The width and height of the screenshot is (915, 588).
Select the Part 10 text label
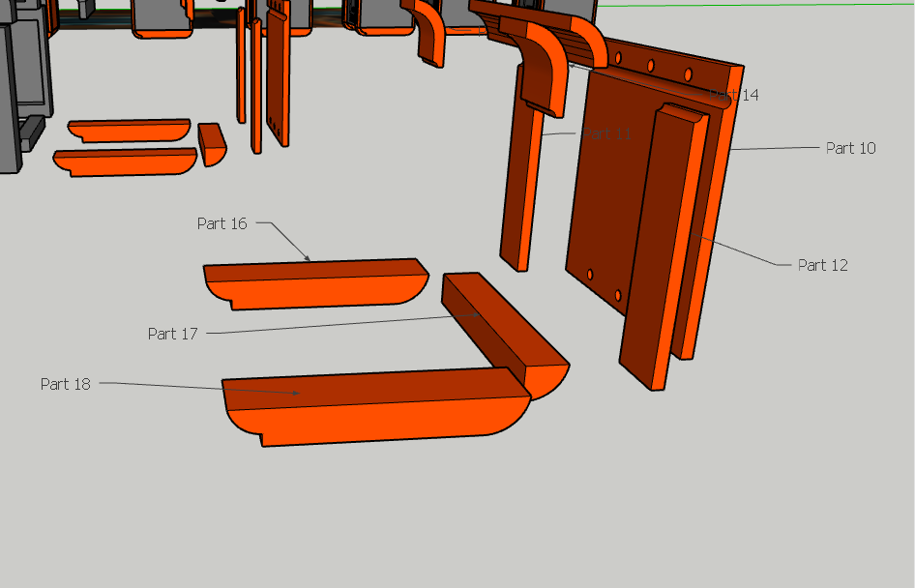pyautogui.click(x=849, y=148)
